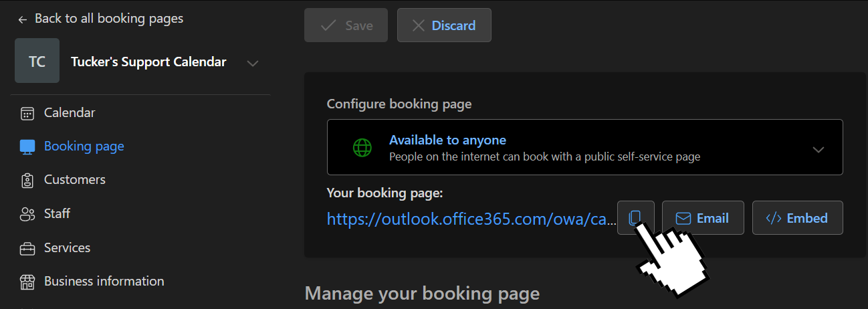Screen dimensions: 868x309
Task: Open the Tucker's Support Calendar switcher chevron
Action: (252, 63)
